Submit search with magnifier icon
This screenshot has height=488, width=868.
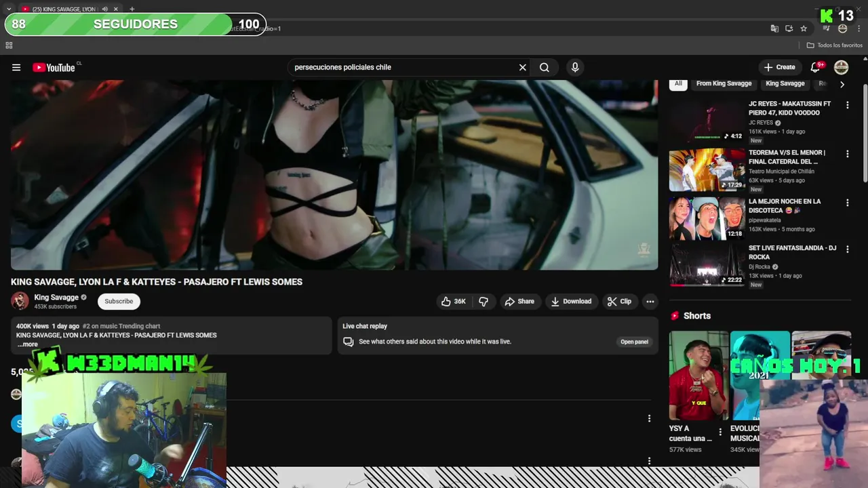pos(545,67)
